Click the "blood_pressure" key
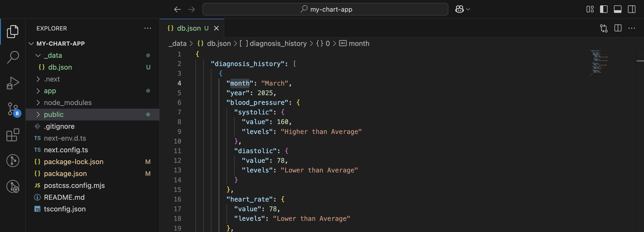 pos(257,102)
